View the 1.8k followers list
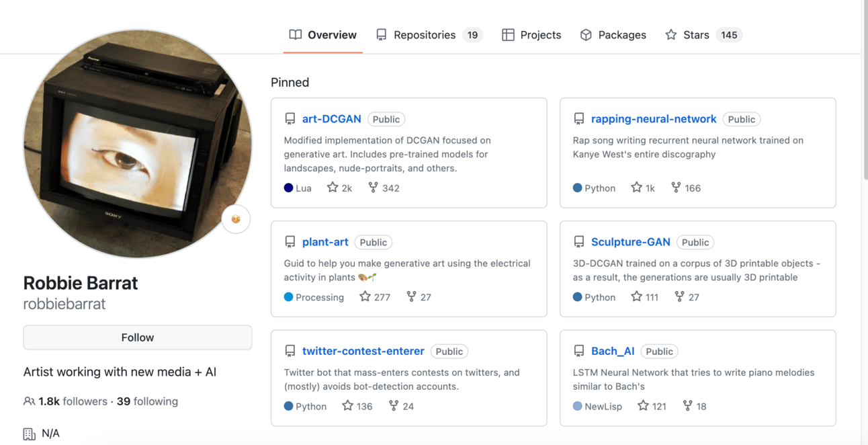 [73, 401]
